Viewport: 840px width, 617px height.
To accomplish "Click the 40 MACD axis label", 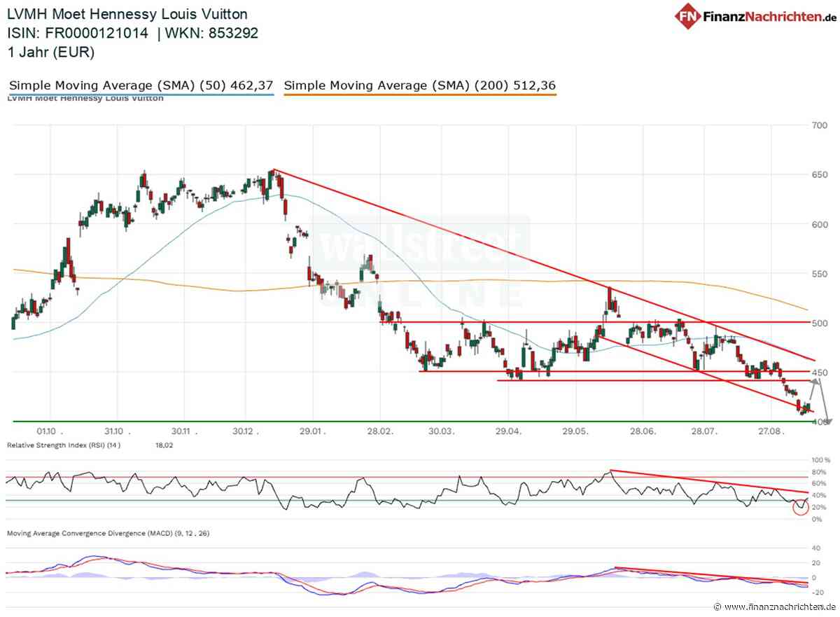I will [816, 548].
